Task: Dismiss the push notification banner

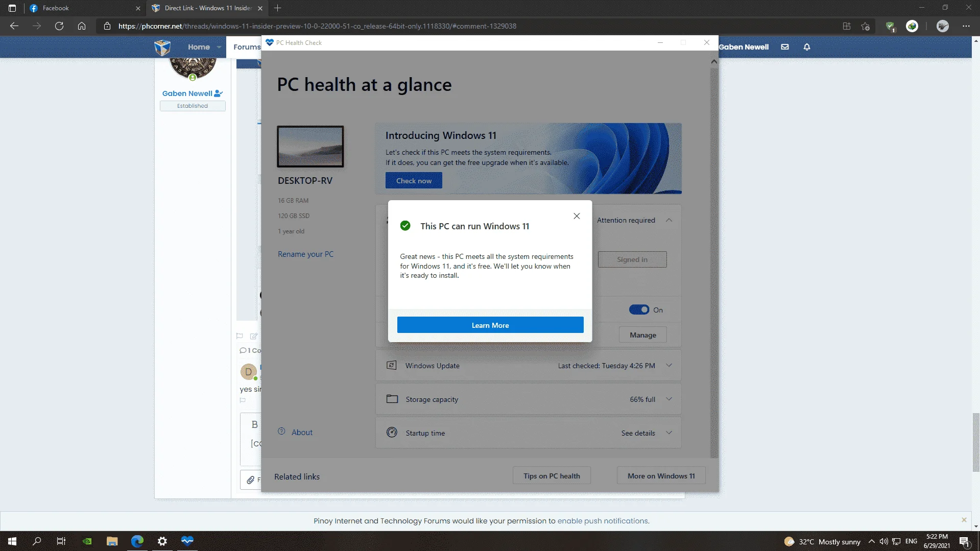Action: point(964,520)
